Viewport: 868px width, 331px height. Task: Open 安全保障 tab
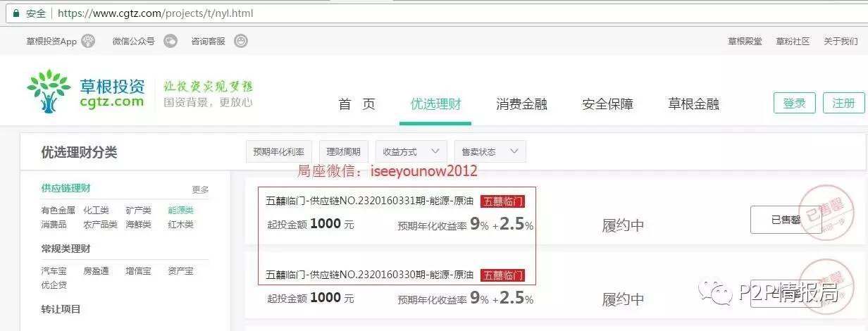pos(607,104)
